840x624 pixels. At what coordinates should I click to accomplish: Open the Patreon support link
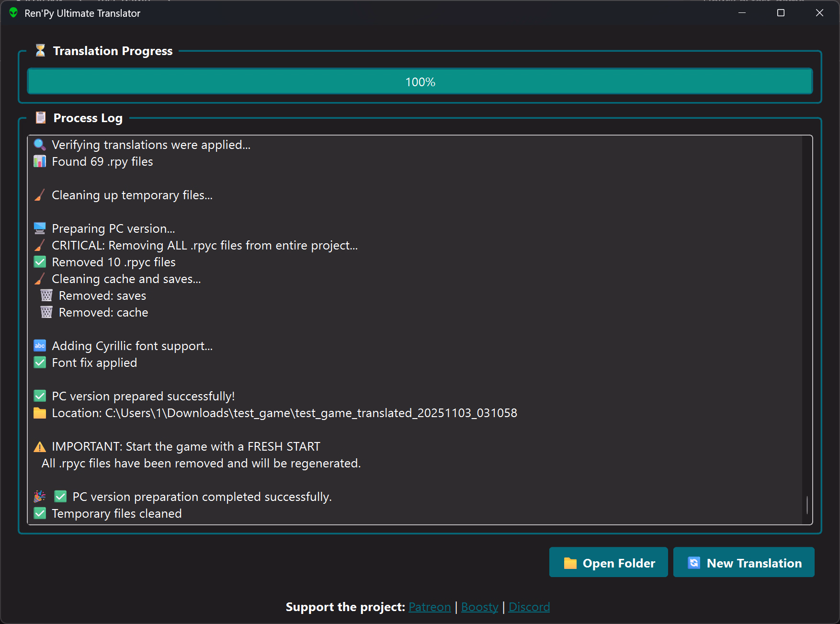pyautogui.click(x=430, y=607)
